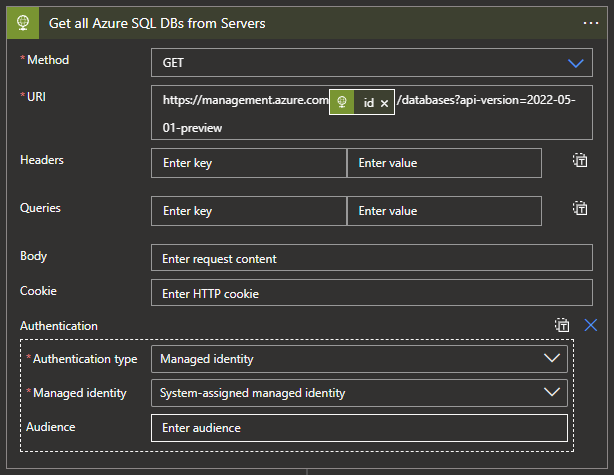This screenshot has height=475, width=614.
Task: Switch Authentication to text mode icon
Action: point(562,325)
